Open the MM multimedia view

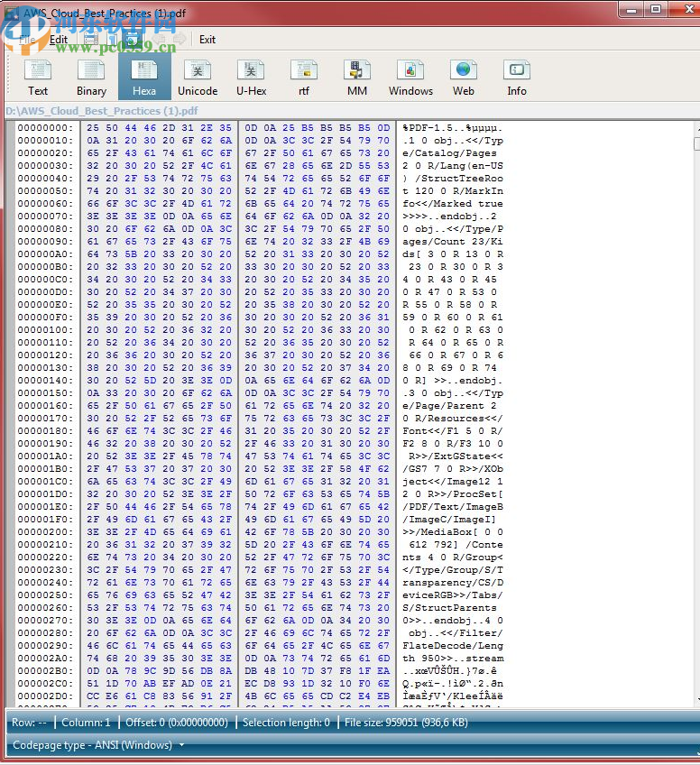point(357,78)
